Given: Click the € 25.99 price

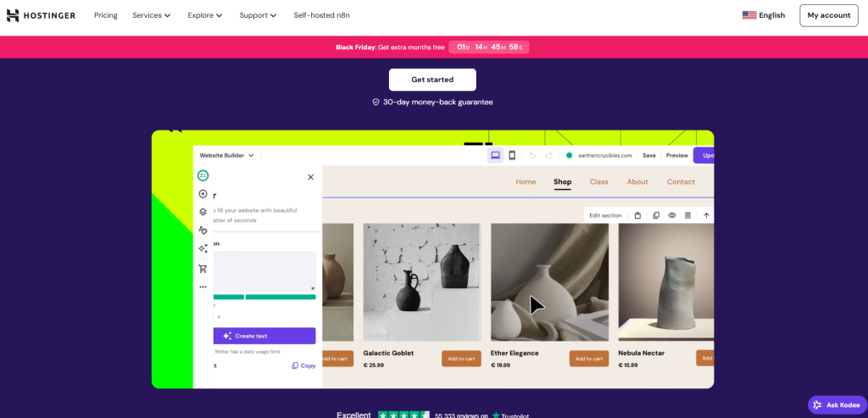Looking at the screenshot, I should (x=374, y=365).
